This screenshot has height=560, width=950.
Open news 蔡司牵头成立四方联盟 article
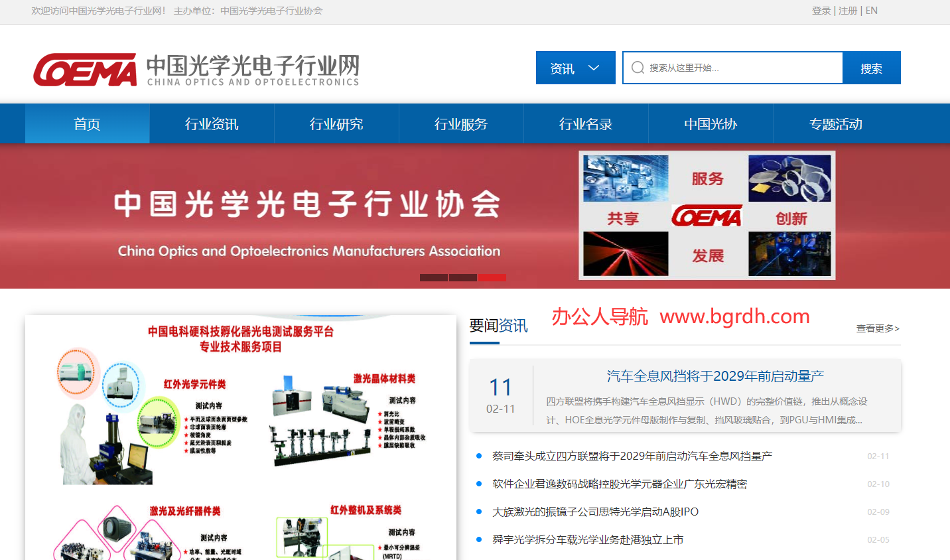(632, 456)
